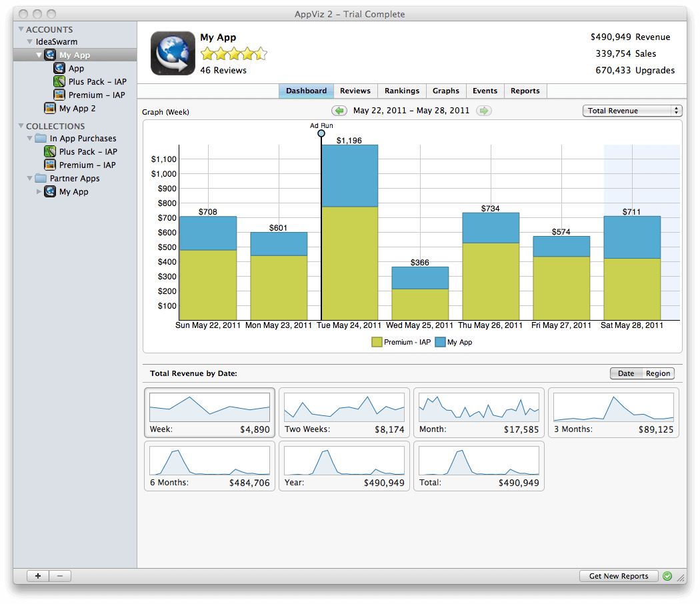The width and height of the screenshot is (700, 604).
Task: Open the Reports tab
Action: coord(525,91)
